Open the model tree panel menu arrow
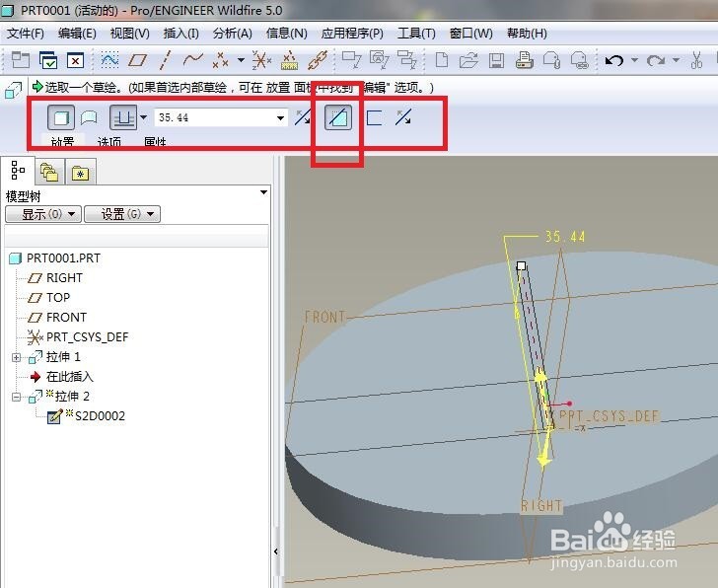 (263, 192)
